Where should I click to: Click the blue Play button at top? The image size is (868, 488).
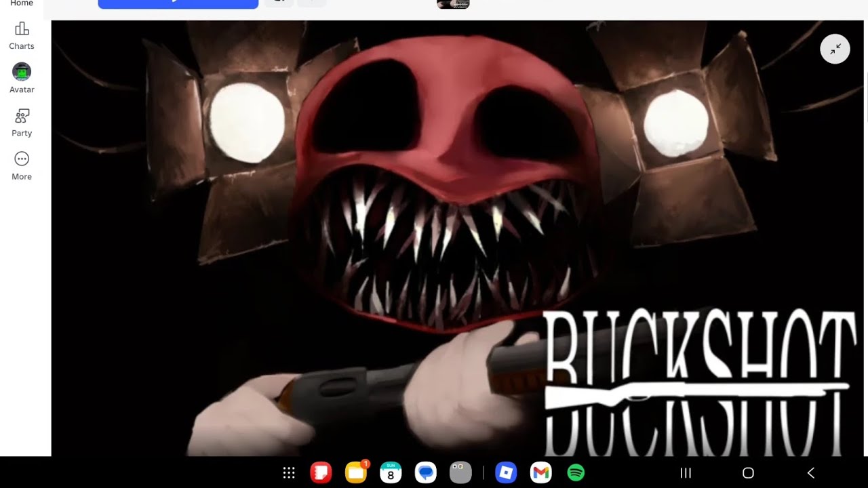pos(178,3)
